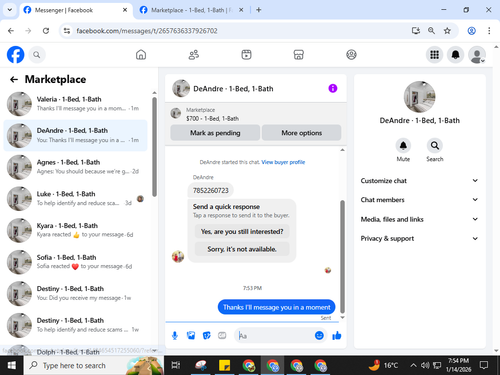The image size is (500, 375).
Task: Expand Media, files and links section
Action: tap(419, 219)
